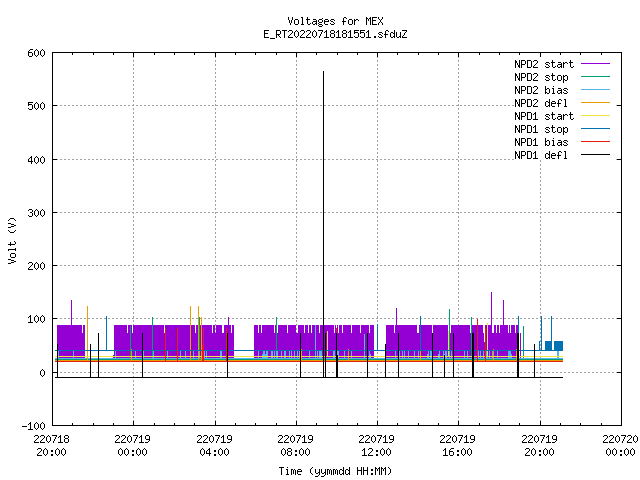The width and height of the screenshot is (640, 480).
Task: Click the '16:00' time axis label
Action: (x=457, y=452)
